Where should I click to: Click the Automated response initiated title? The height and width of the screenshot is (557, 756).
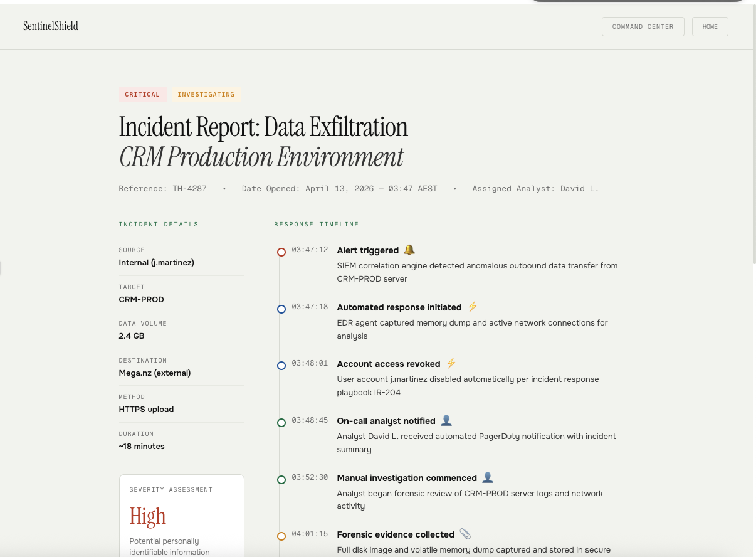(399, 307)
